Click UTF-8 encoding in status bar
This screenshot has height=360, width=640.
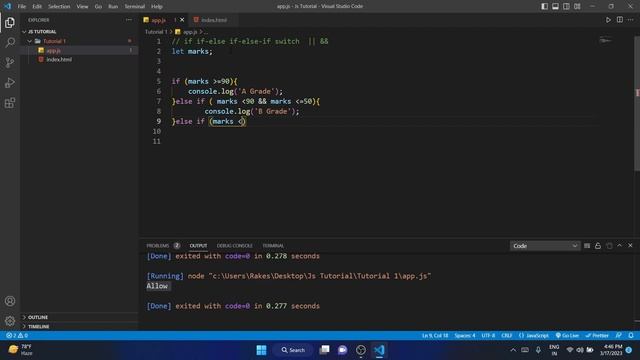488,336
